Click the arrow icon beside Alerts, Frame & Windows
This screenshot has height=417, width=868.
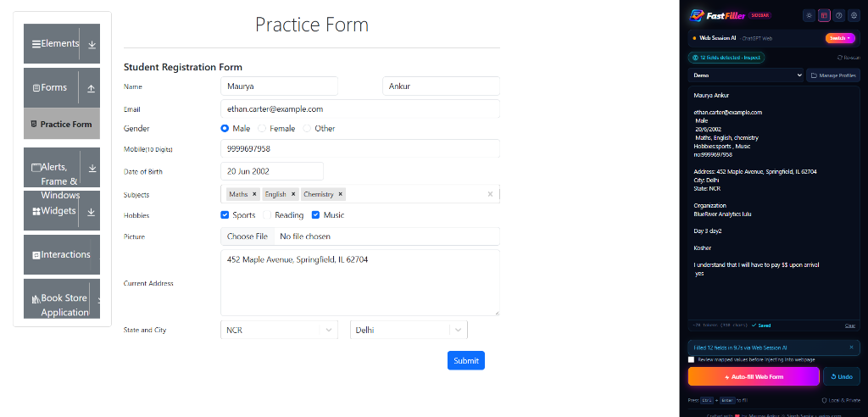click(x=92, y=168)
